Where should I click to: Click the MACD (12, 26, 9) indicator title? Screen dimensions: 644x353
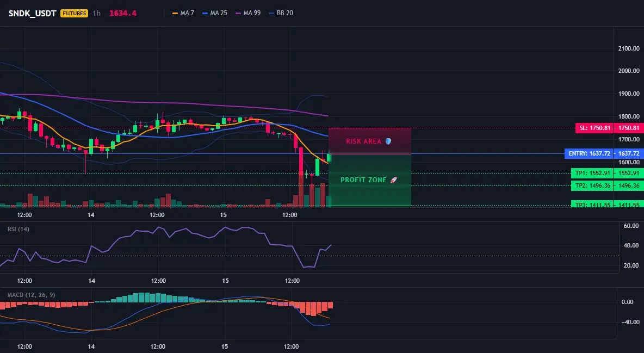click(x=31, y=295)
